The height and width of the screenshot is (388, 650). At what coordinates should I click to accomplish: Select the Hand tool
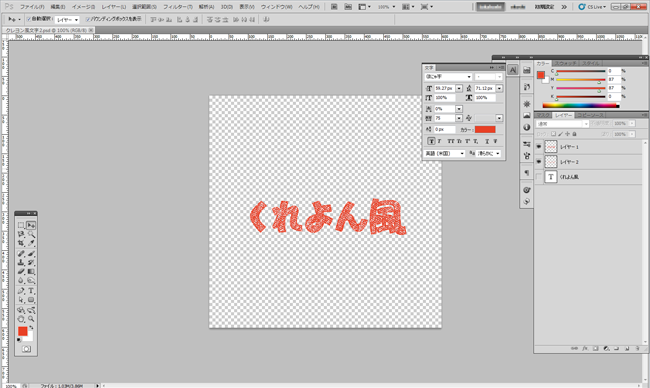click(x=21, y=319)
